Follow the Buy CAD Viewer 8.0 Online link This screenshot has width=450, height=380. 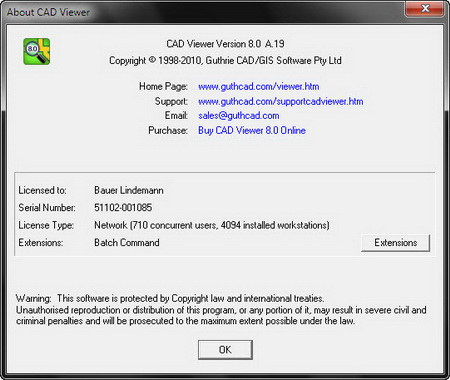(252, 130)
